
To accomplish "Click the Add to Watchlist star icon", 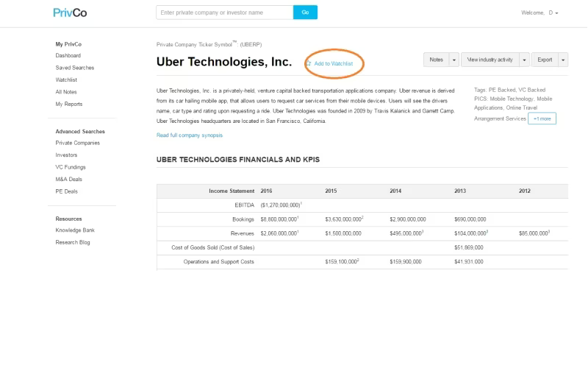I will [x=309, y=63].
